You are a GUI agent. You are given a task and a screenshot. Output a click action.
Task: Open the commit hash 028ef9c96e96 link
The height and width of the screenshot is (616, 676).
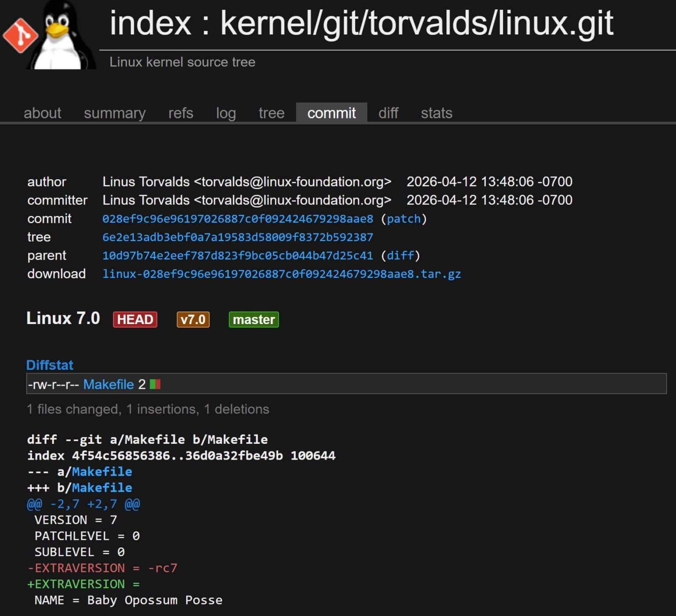pos(238,219)
